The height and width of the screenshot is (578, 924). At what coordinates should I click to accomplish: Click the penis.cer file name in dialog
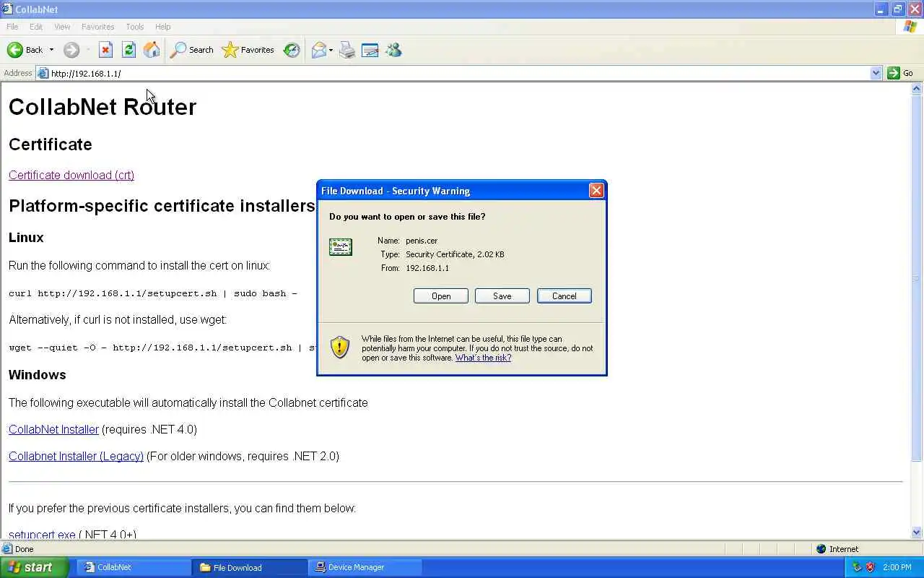click(x=422, y=241)
